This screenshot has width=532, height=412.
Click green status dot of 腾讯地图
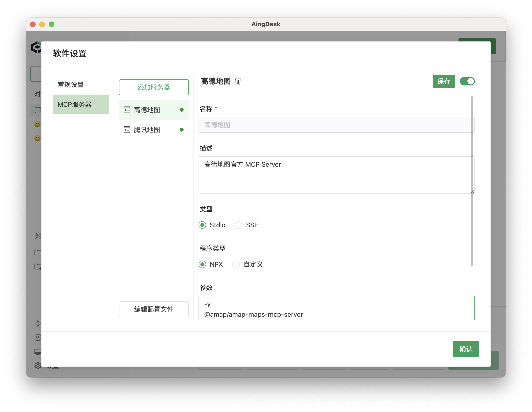pyautogui.click(x=181, y=130)
